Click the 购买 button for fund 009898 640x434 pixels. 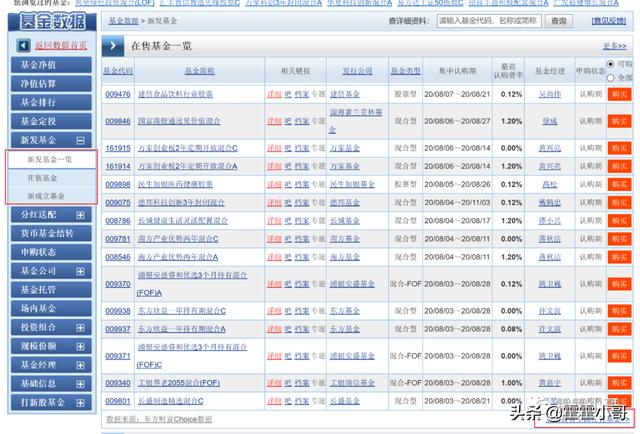[x=619, y=185]
